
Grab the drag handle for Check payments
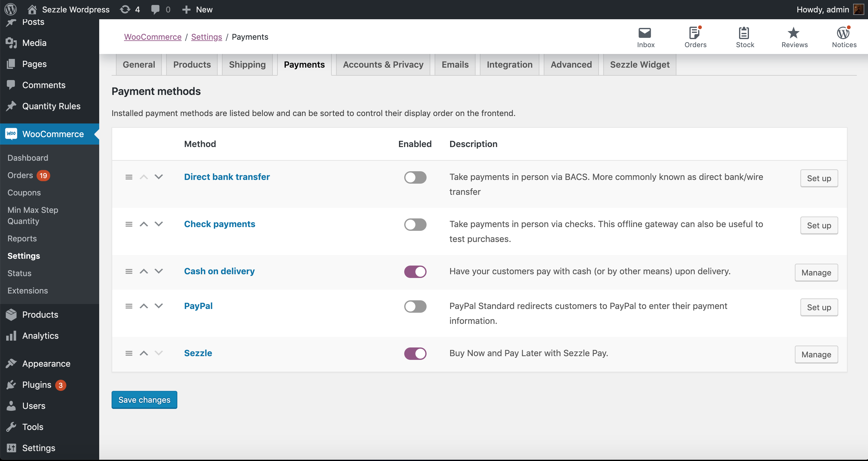coord(129,224)
